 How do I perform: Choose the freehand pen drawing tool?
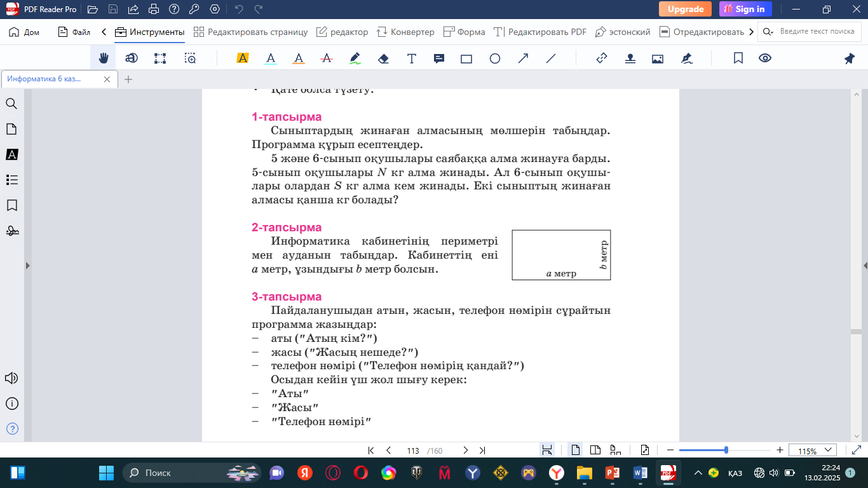point(355,58)
